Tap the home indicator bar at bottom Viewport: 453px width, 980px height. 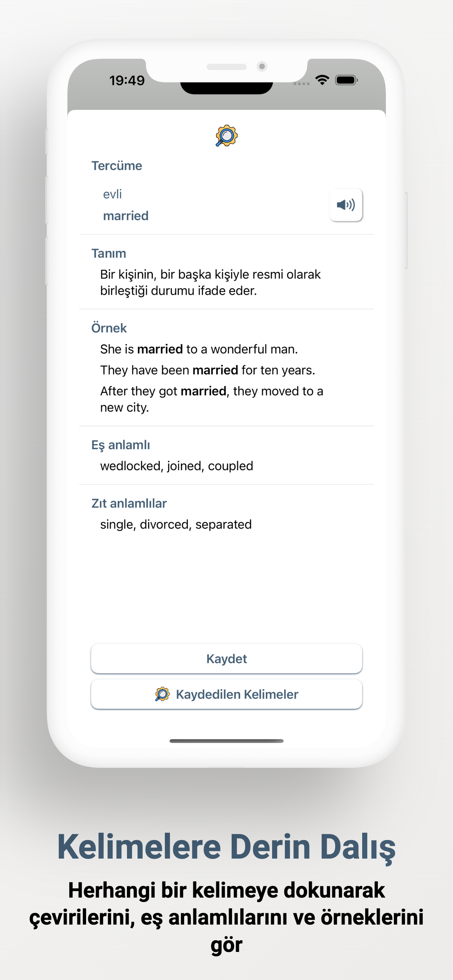coord(226,741)
